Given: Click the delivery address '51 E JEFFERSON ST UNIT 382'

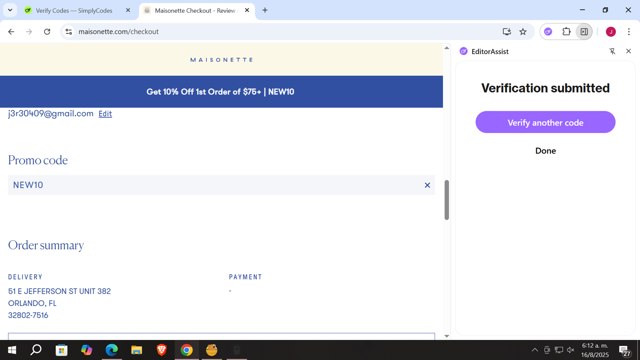Looking at the screenshot, I should (x=59, y=291).
